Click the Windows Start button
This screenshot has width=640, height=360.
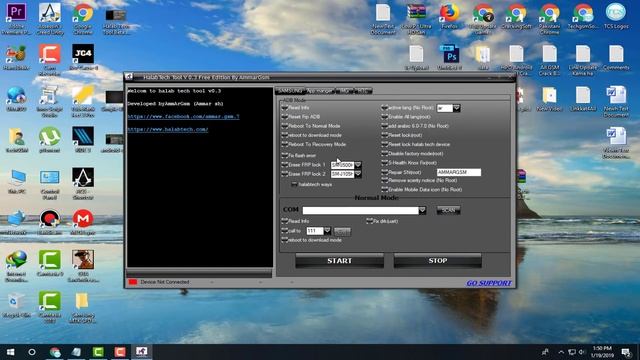click(x=11, y=352)
